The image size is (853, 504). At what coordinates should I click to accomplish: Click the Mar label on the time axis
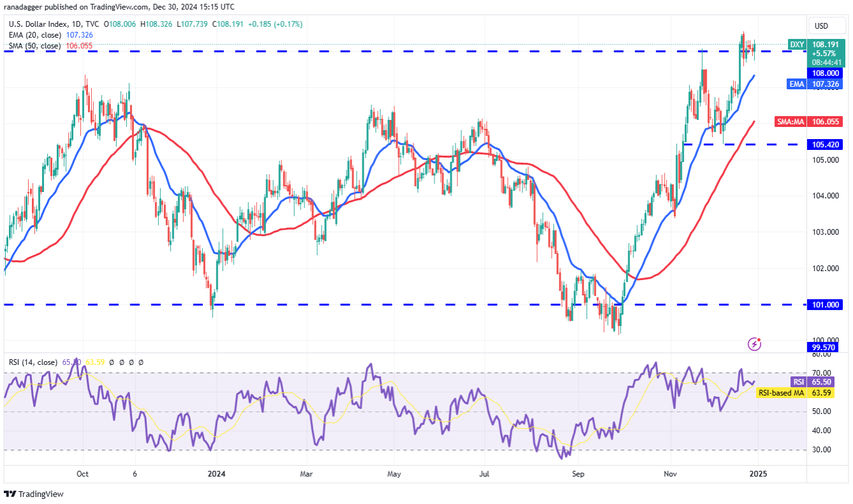(306, 475)
